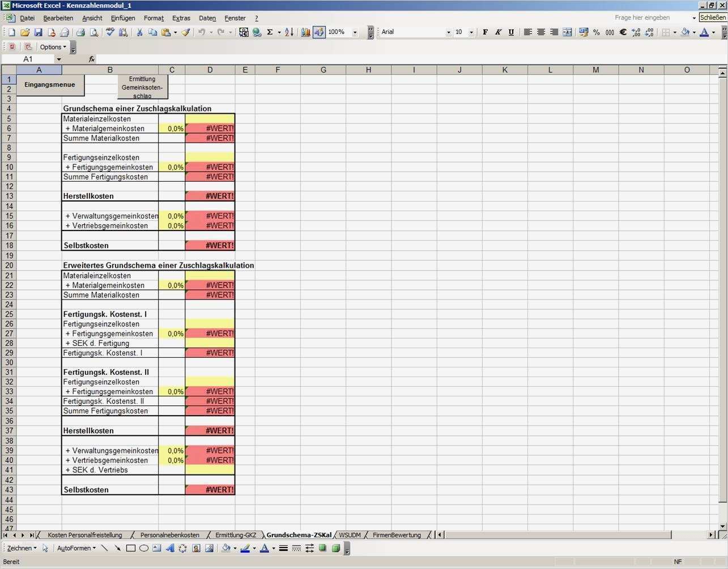Select the sort ascending icon
Screen dimensions: 728x569
(288, 32)
